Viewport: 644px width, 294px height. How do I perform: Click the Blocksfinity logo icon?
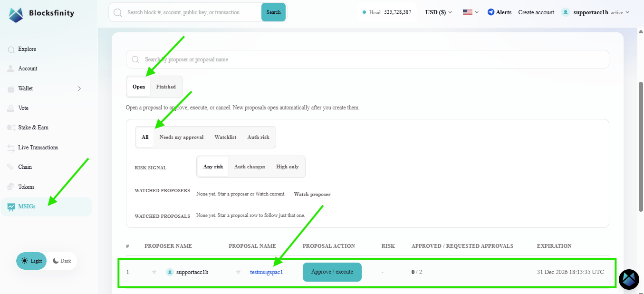[16, 14]
